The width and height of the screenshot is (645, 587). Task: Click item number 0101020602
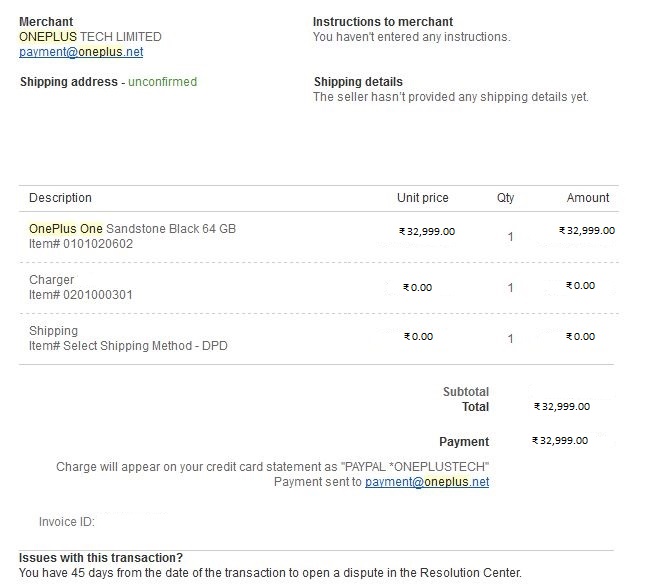coord(81,244)
